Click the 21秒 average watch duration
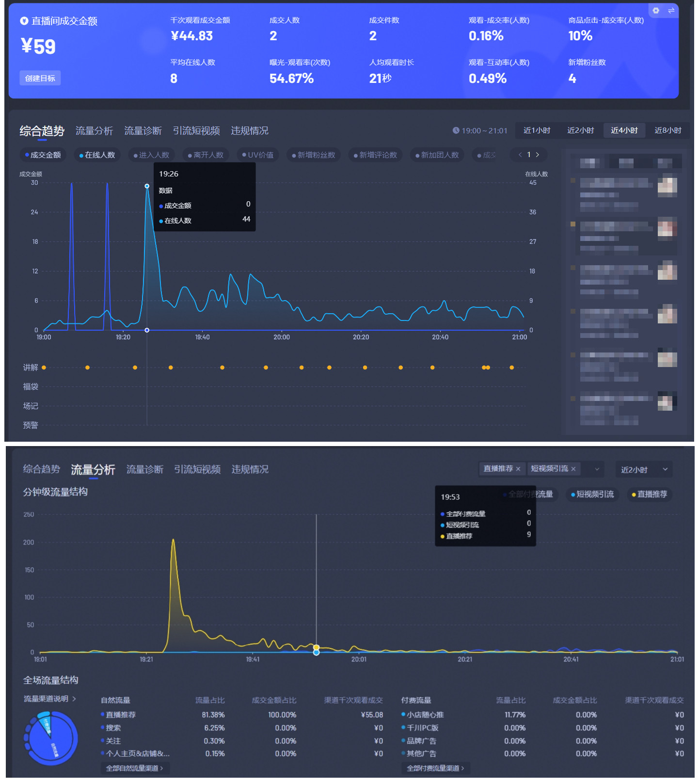Viewport: 699px width, 784px height. pyautogui.click(x=381, y=79)
